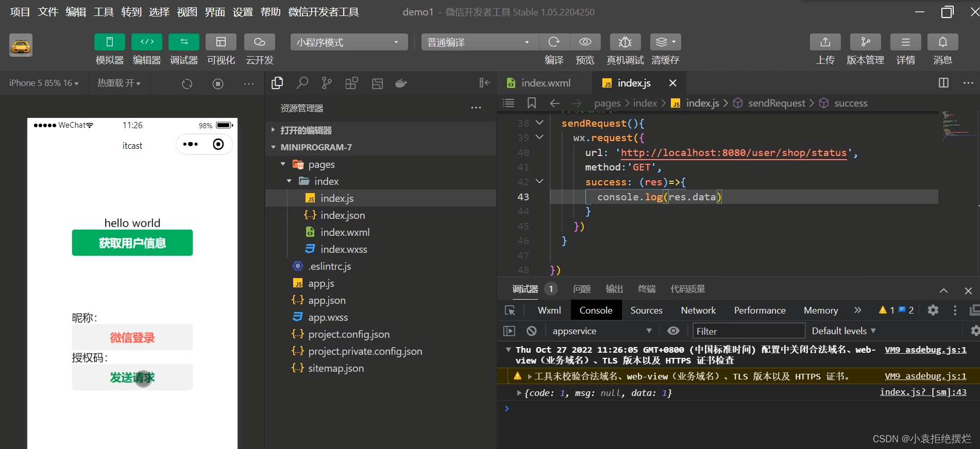Screen dimensions: 980x449
Task: Open the Default levels dropdown
Action: click(843, 331)
